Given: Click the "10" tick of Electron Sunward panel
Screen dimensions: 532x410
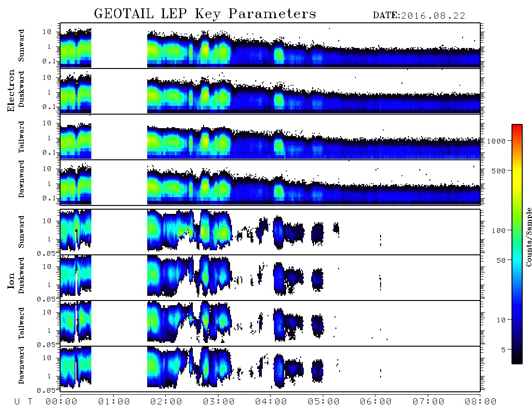Looking at the screenshot, I should (47, 32).
